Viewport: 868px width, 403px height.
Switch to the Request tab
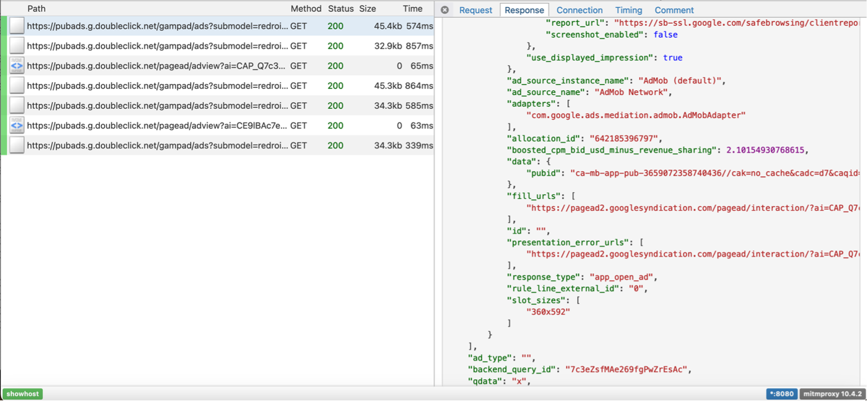click(x=475, y=10)
